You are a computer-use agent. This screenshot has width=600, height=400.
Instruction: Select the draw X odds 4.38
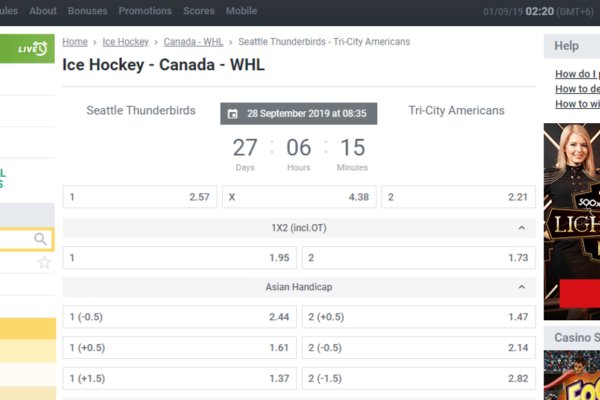[299, 197]
